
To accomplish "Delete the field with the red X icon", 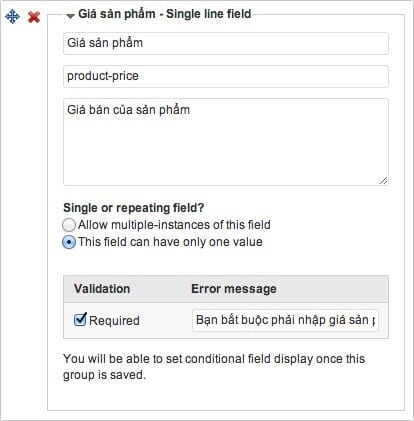I will 34,17.
